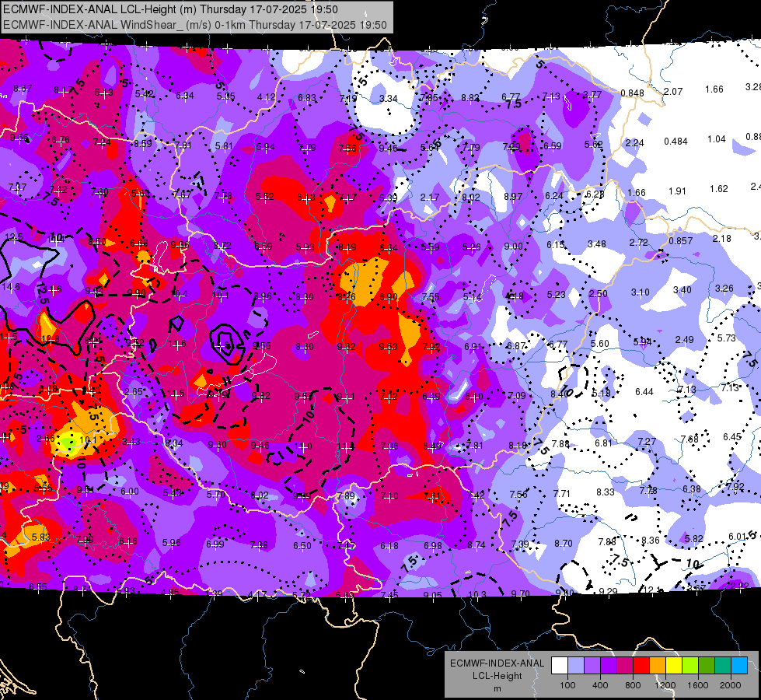Image resolution: width=761 pixels, height=700 pixels.
Task: Click the white swatch in the LCL-Height legend
Action: pyautogui.click(x=559, y=666)
